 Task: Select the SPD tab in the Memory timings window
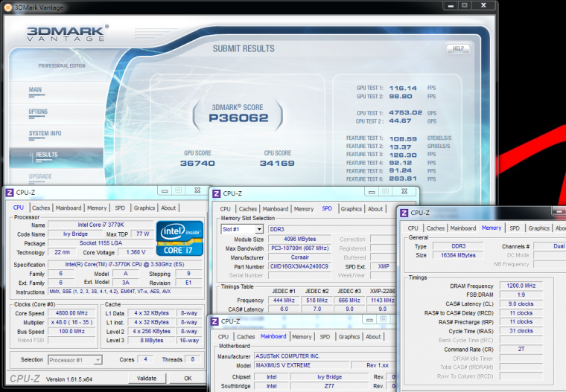coord(515,228)
